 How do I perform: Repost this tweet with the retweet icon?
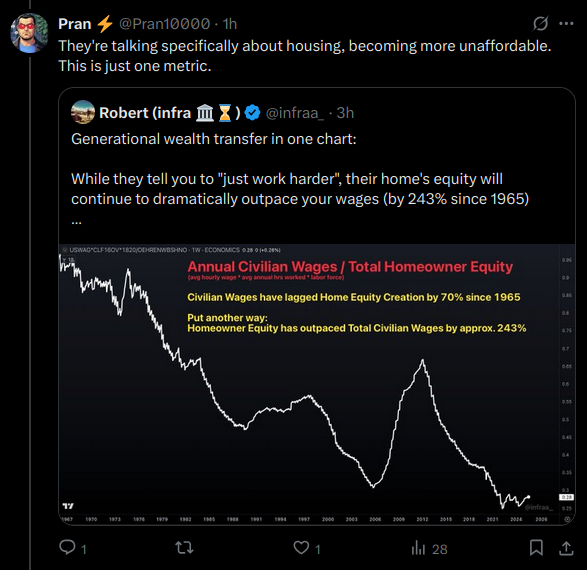pos(184,548)
